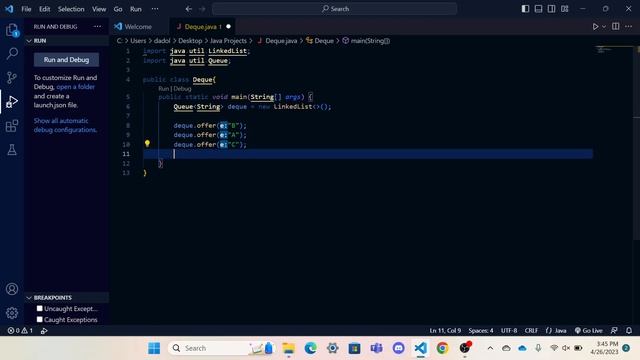The image size is (640, 360).
Task: Go back with the navigation arrow
Action: 189,9
